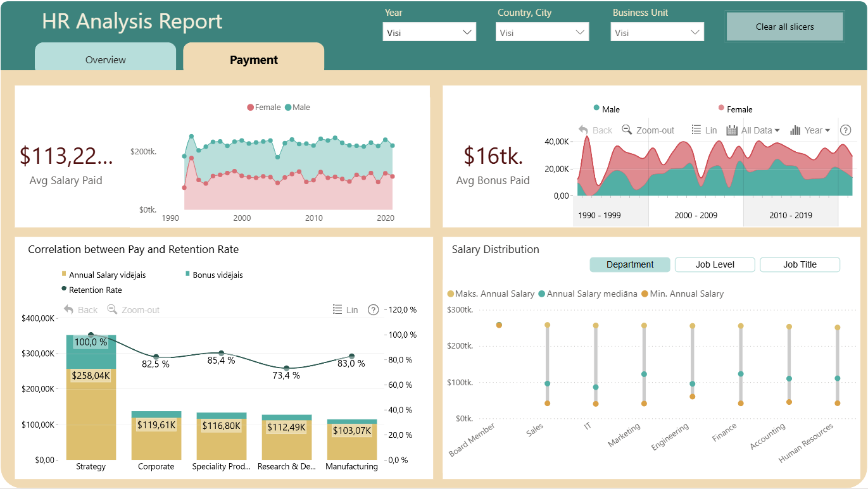
Task: Click the Avg Bonus Paid caption
Action: click(493, 180)
